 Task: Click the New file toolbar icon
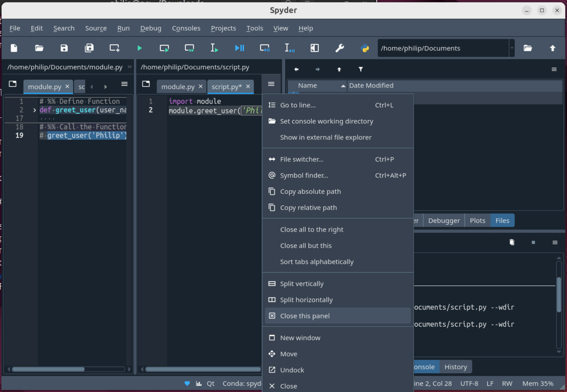coord(14,48)
